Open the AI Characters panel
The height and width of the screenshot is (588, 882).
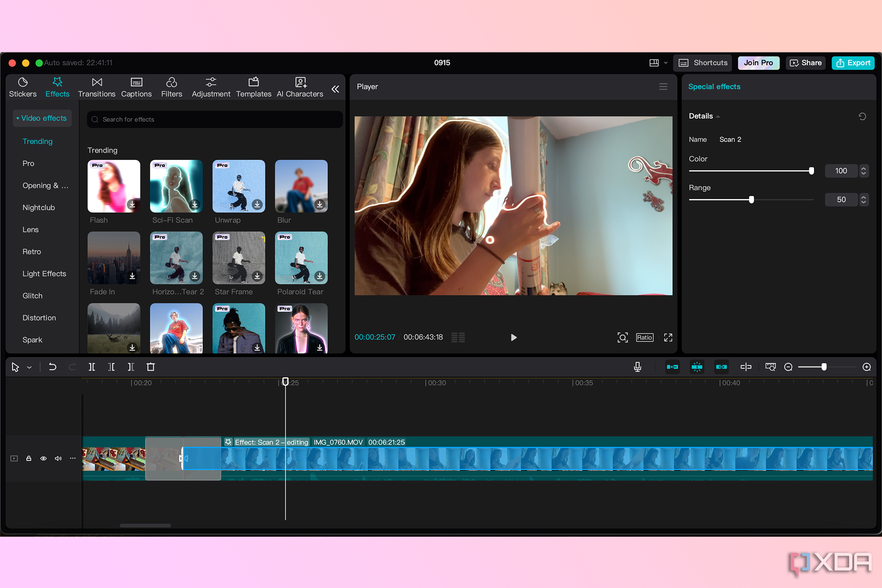300,86
